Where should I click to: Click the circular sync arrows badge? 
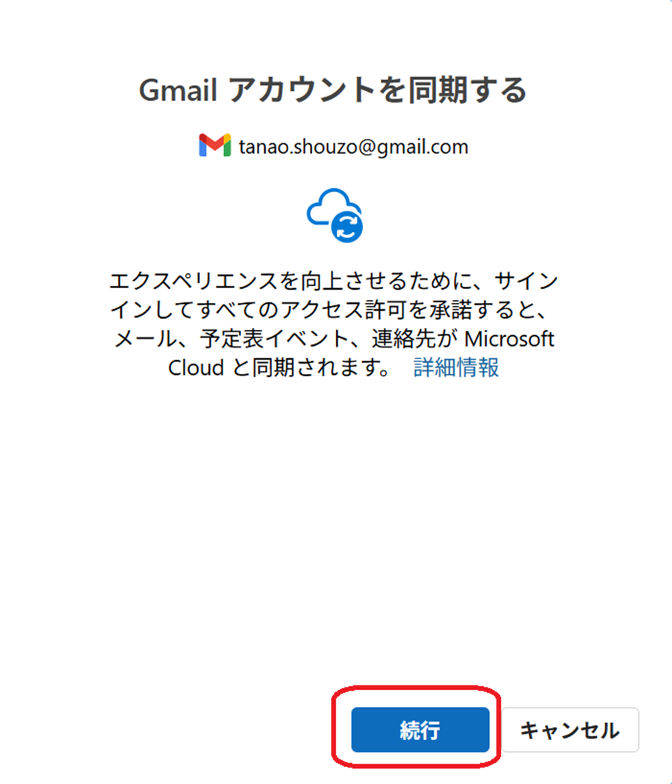click(x=347, y=226)
